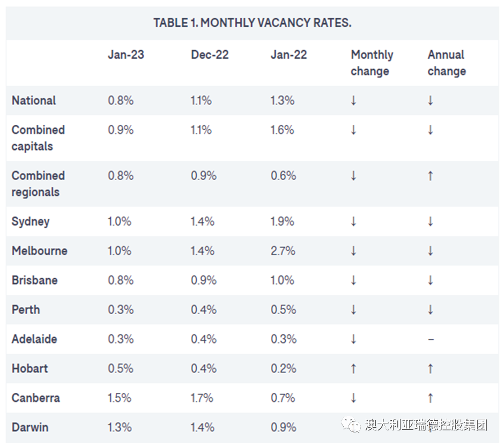Click Adelaide's annual change dash symbol

[431, 339]
